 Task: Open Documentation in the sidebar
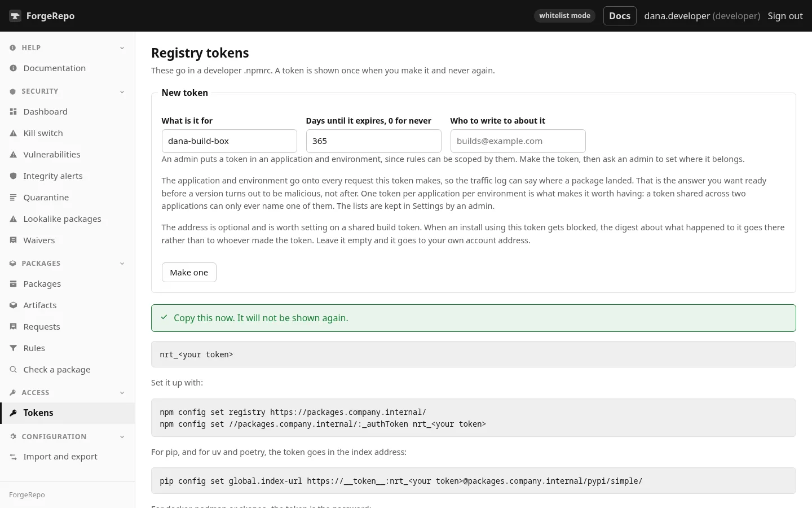pos(68,68)
